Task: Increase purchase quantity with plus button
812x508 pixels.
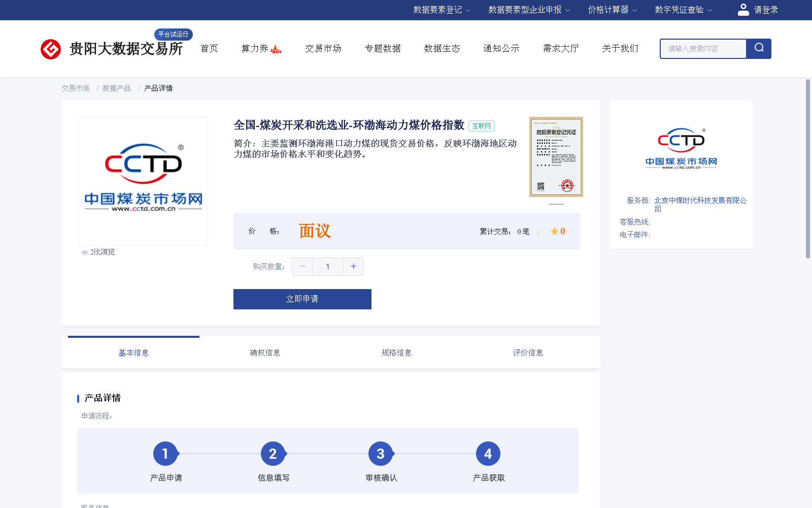Action: [353, 267]
